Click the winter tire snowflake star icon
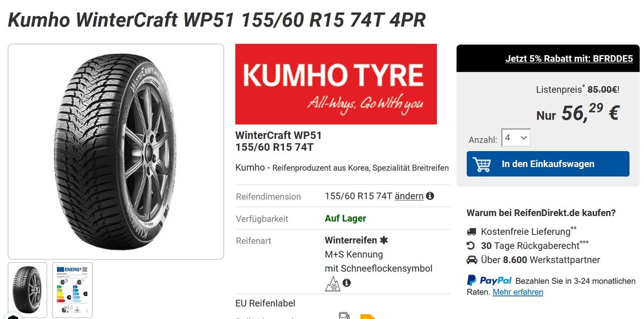644x319 pixels. tap(383, 241)
